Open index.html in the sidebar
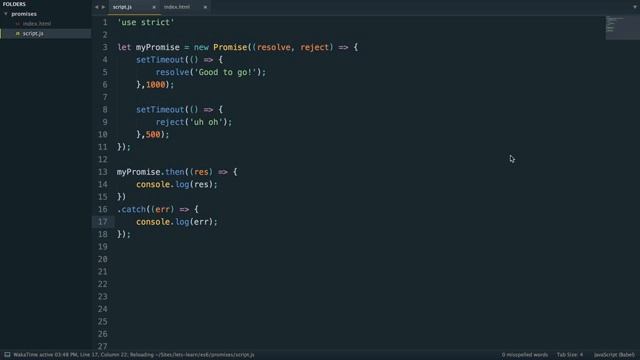 coord(37,24)
